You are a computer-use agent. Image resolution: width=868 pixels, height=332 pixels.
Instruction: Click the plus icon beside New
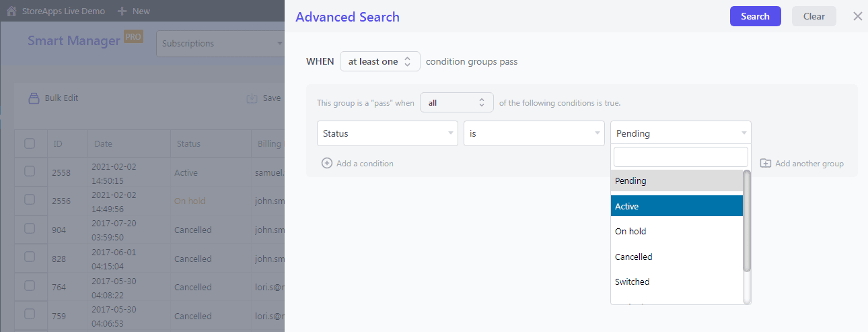pyautogui.click(x=122, y=11)
